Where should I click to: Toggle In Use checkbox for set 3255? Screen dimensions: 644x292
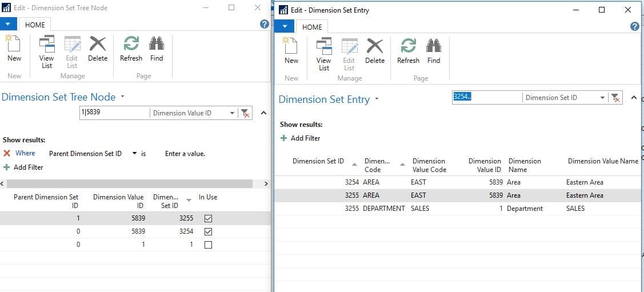(208, 218)
